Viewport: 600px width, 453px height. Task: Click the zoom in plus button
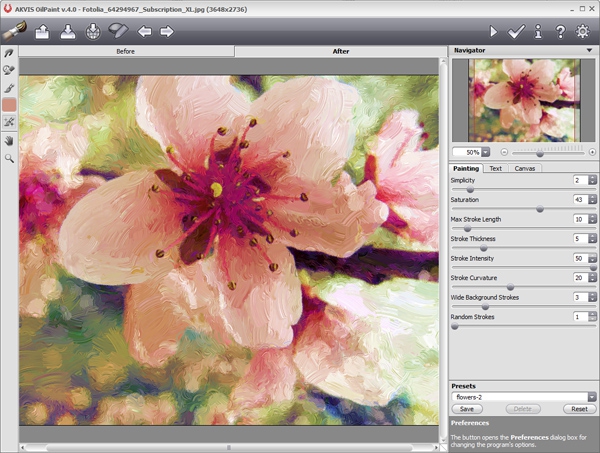coord(592,152)
